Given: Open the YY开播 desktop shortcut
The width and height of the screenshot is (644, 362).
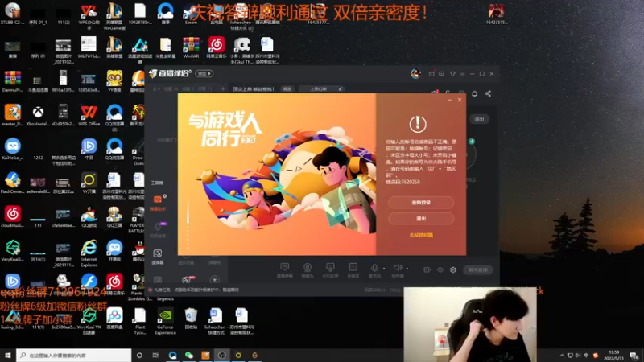Looking at the screenshot, I should (89, 183).
